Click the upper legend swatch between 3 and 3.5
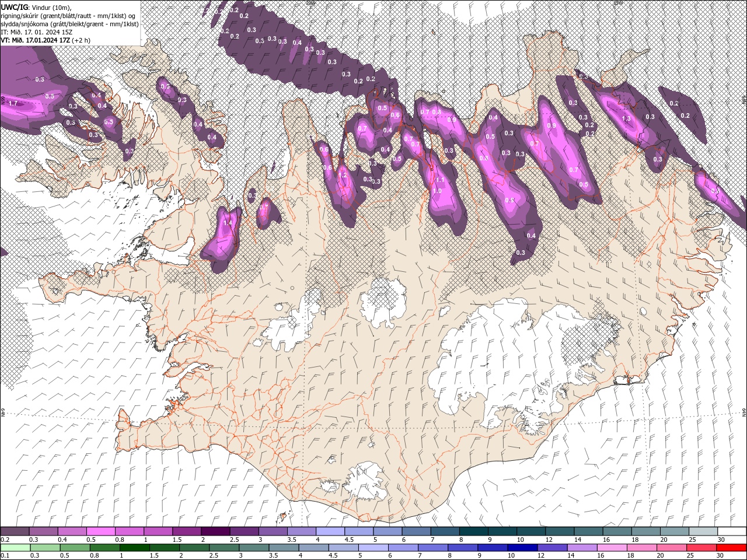 tap(273, 531)
